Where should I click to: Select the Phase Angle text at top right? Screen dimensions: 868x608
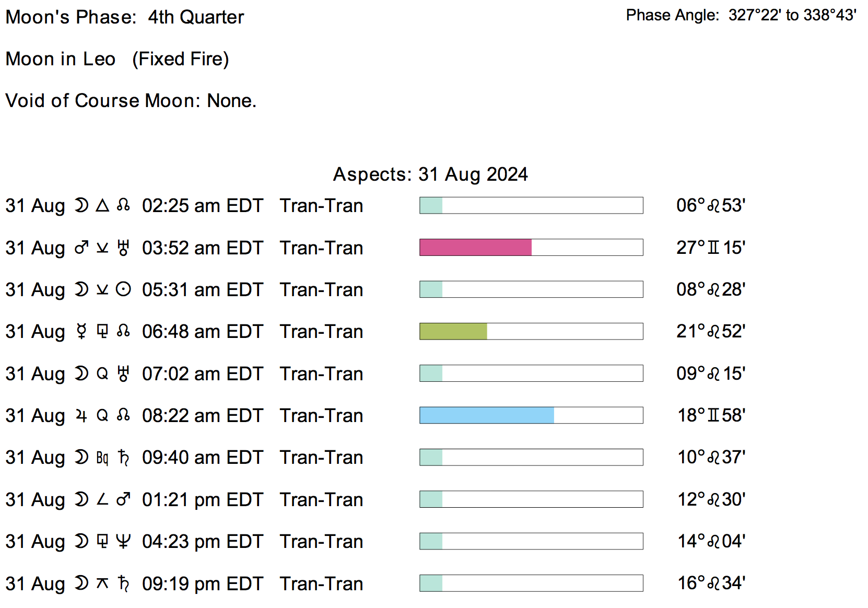pyautogui.click(x=741, y=15)
